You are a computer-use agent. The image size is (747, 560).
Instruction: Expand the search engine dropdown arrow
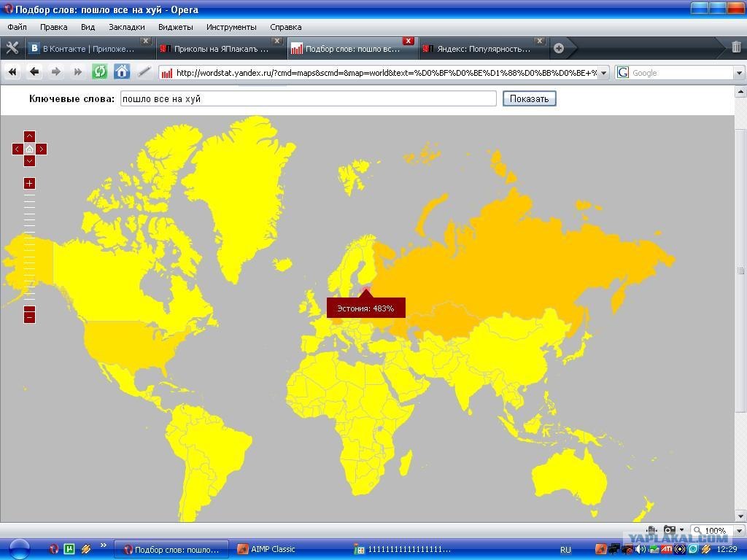click(x=739, y=73)
